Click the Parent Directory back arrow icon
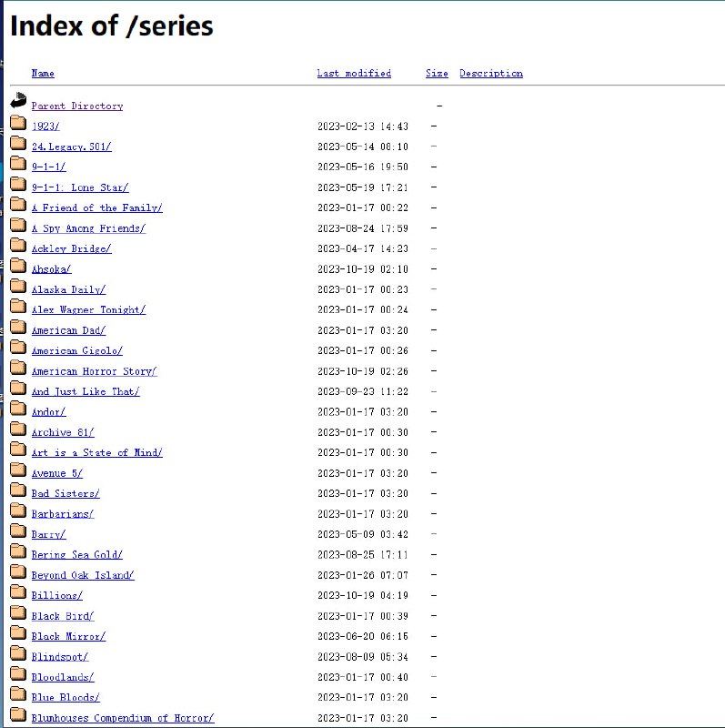The image size is (725, 728). (18, 101)
